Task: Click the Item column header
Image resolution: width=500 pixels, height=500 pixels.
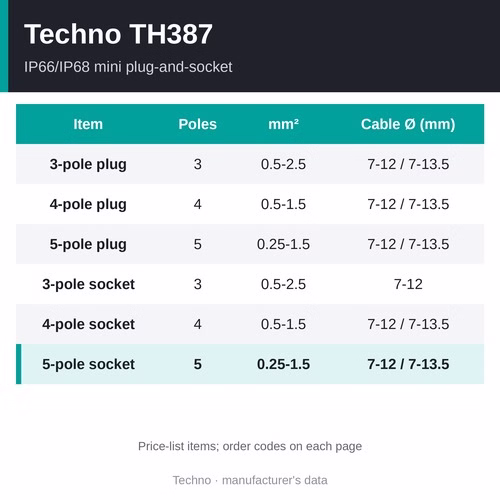Action: (x=88, y=124)
